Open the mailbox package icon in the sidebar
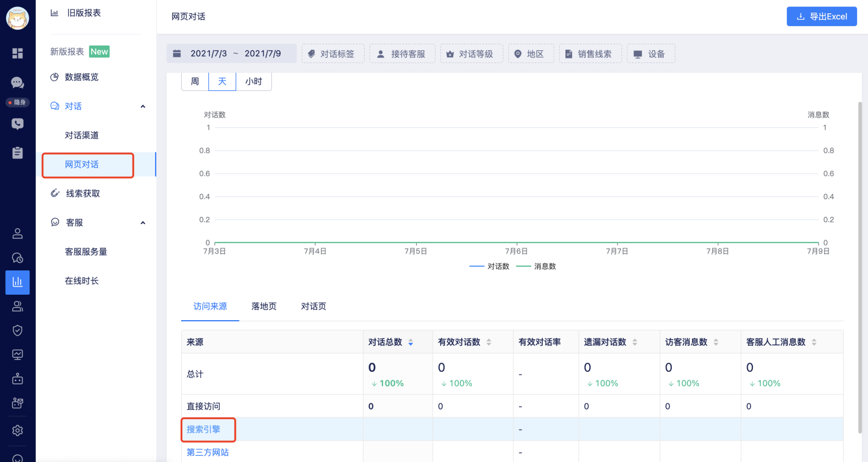 [x=17, y=402]
